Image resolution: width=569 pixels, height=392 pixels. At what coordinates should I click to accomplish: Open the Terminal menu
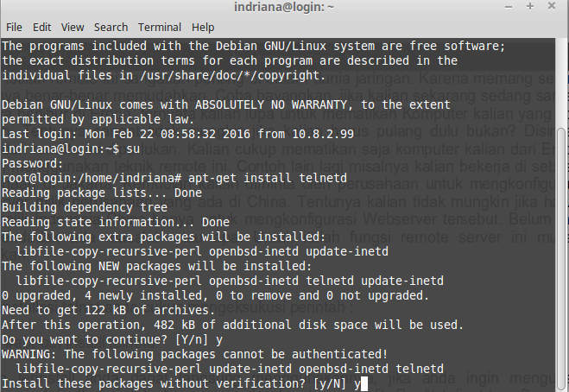(x=160, y=28)
